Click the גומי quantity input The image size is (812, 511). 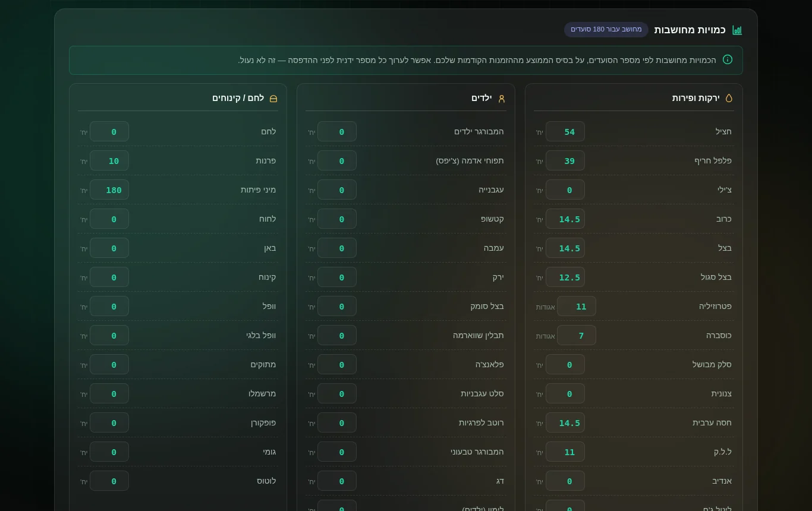(x=109, y=452)
